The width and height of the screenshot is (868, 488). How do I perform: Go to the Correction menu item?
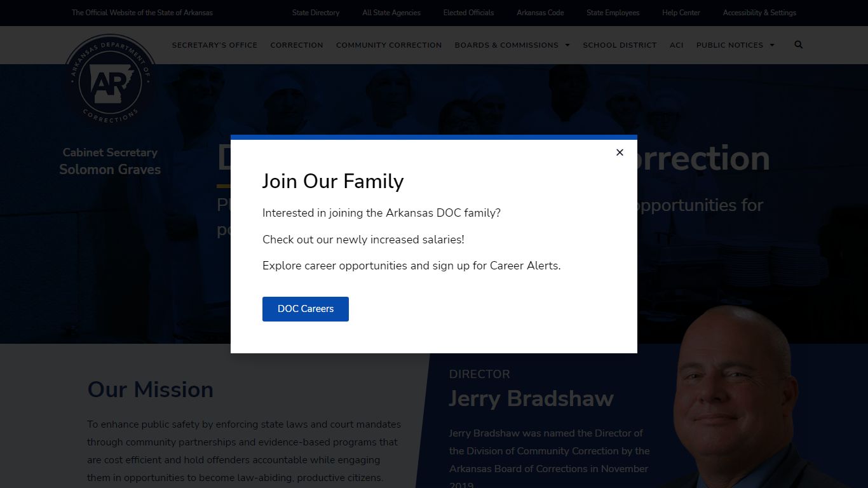tap(297, 45)
